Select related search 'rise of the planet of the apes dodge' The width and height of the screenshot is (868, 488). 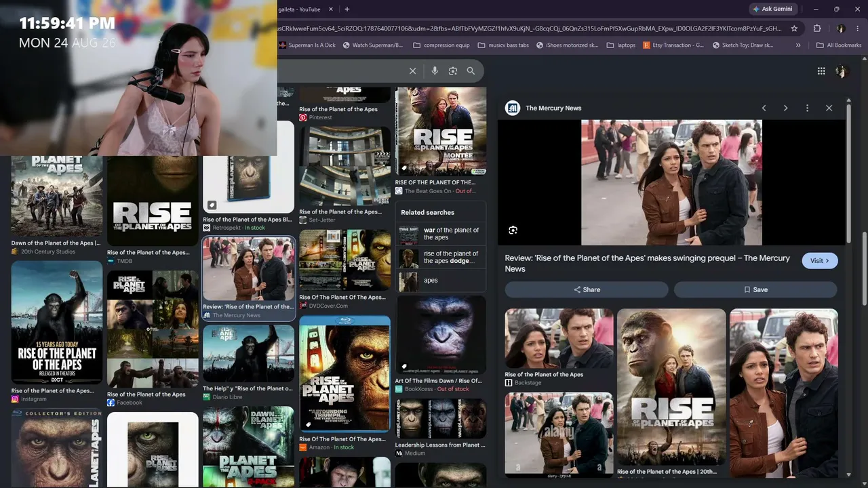pos(441,258)
